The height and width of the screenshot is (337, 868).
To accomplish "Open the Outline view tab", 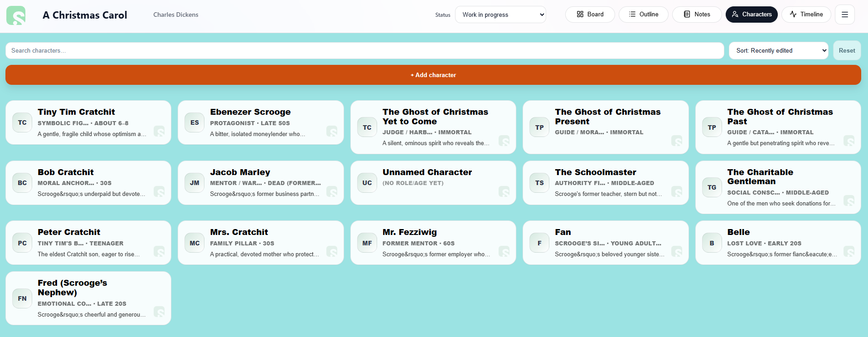I will tap(643, 15).
